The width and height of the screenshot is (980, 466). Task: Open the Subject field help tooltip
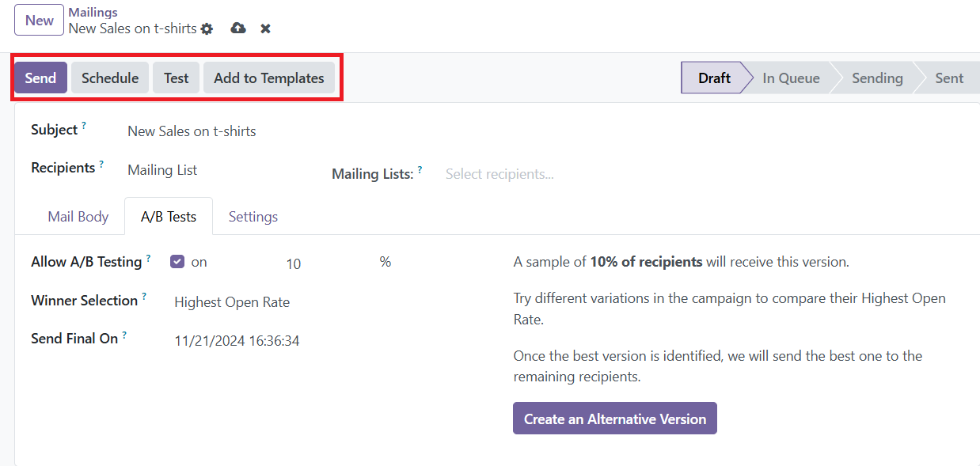point(84,125)
